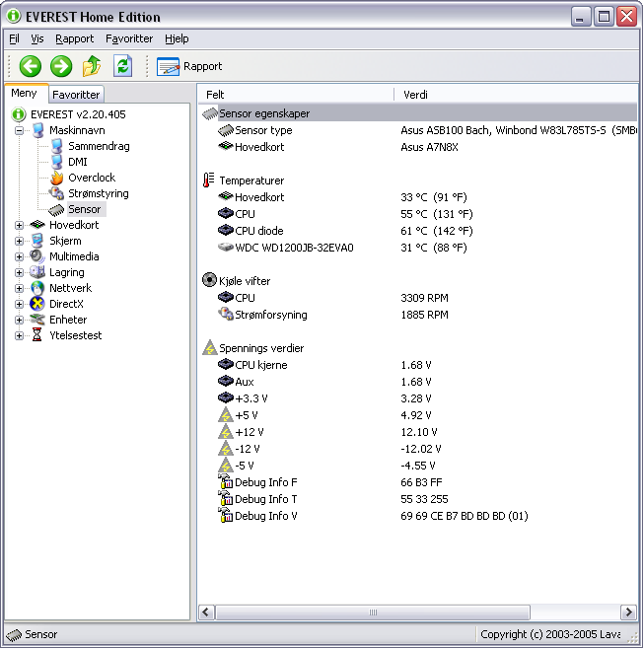Click the Spennings verdier warning icon
644x649 pixels.
(210, 347)
